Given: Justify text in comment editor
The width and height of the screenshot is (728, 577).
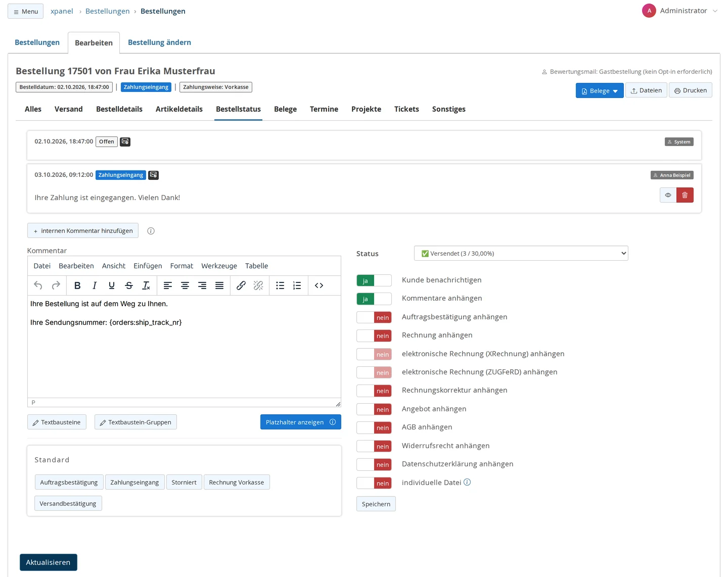Looking at the screenshot, I should point(219,285).
